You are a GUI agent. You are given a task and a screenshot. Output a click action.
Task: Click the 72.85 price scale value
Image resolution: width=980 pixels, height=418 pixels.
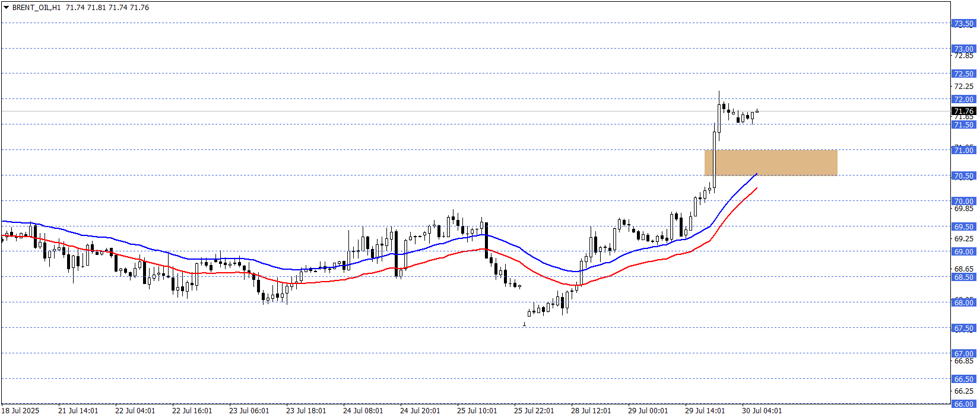(x=963, y=56)
